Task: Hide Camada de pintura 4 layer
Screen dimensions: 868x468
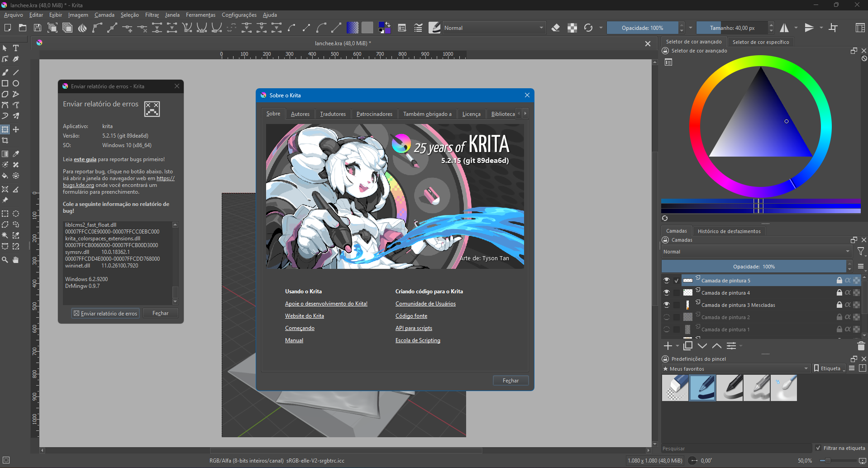Action: [x=667, y=293]
